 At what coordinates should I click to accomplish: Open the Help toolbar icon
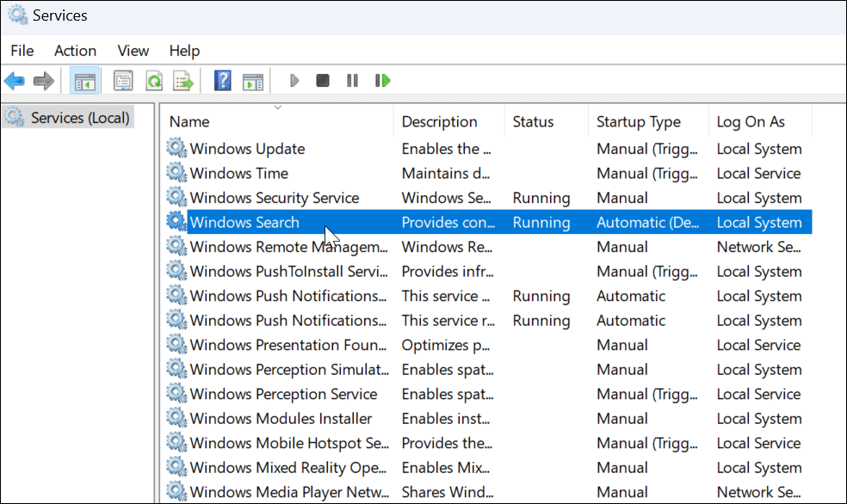(223, 81)
